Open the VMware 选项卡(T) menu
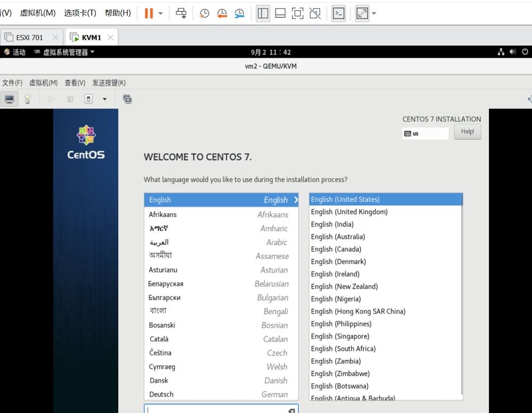The width and height of the screenshot is (532, 413). (x=80, y=13)
